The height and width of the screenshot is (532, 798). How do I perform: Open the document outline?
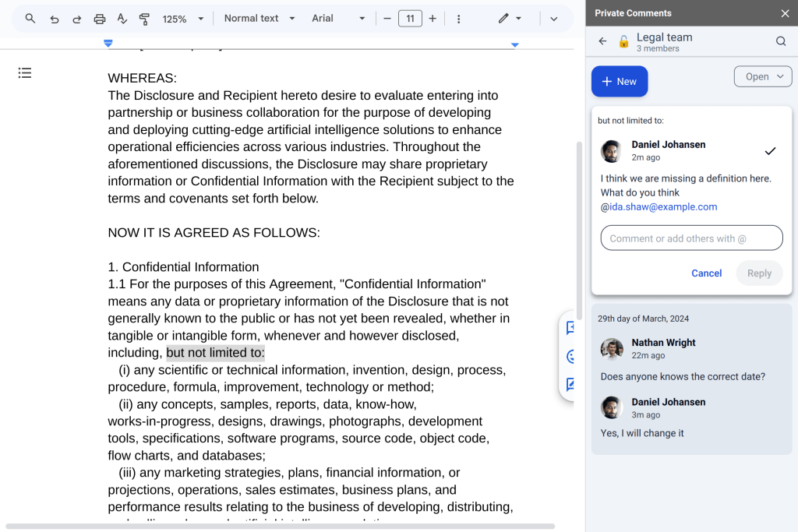[25, 73]
